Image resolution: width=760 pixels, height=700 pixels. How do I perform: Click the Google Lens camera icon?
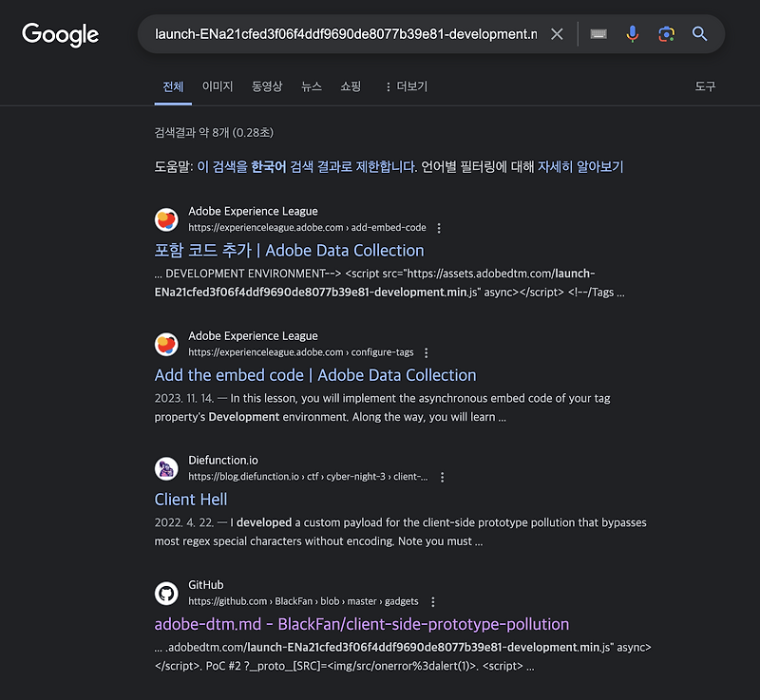665,33
